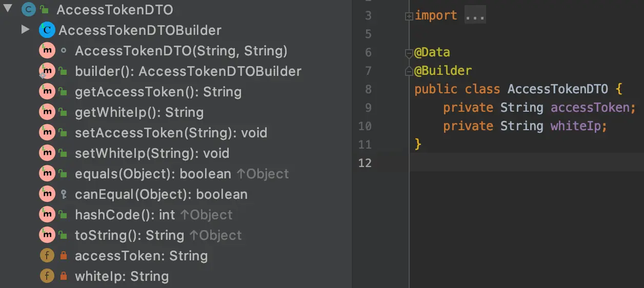Viewport: 644px width, 288px height.
Task: Click the field icon beside accessToken: String
Action: coord(47,256)
